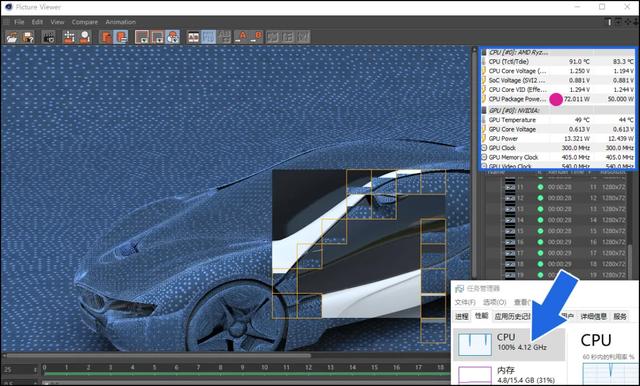The width and height of the screenshot is (640, 386).
Task: Click the second dimmed icon after Set B
Action: coord(287,37)
